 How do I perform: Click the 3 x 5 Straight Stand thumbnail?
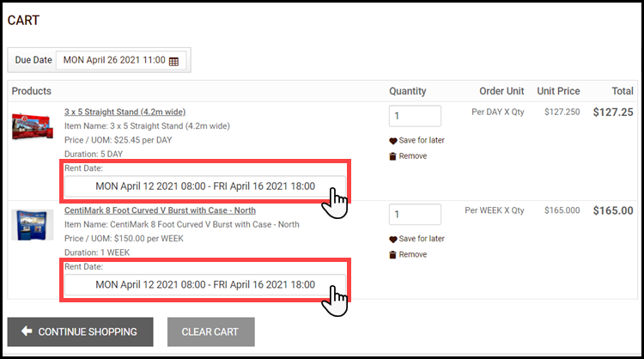tap(33, 127)
